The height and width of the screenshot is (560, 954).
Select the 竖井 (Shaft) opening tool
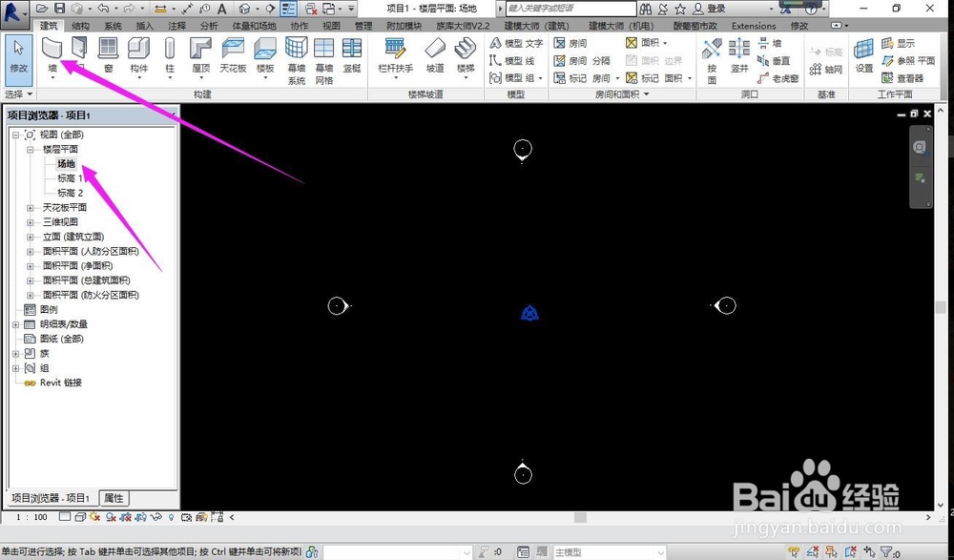pyautogui.click(x=739, y=55)
